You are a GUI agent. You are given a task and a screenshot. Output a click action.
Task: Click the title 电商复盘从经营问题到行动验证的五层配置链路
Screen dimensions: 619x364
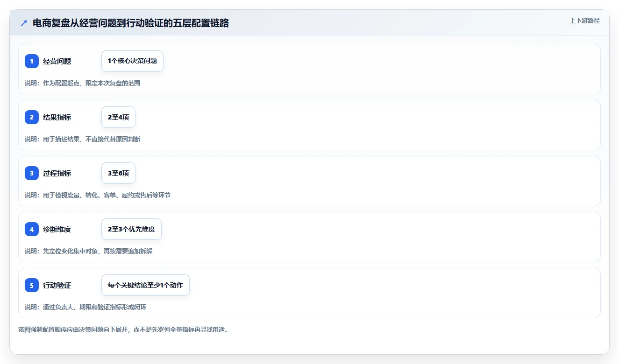(x=131, y=23)
